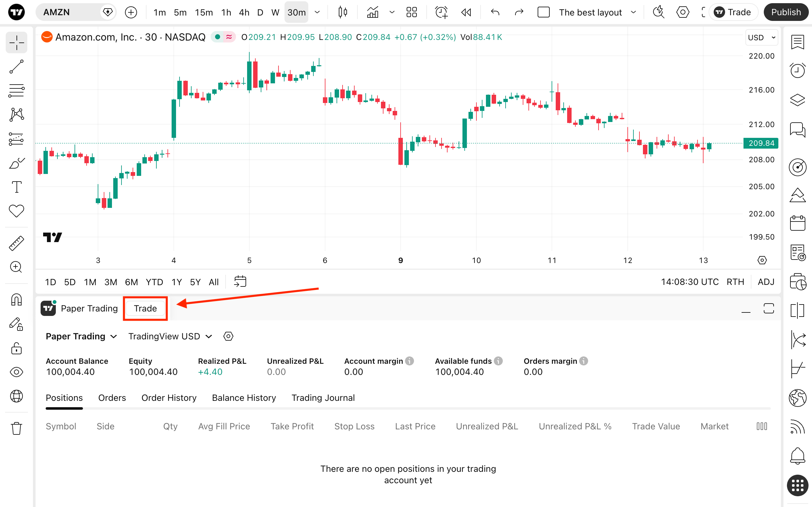Viewport: 812px width, 507px height.
Task: Toggle Magnet mode
Action: (x=16, y=299)
